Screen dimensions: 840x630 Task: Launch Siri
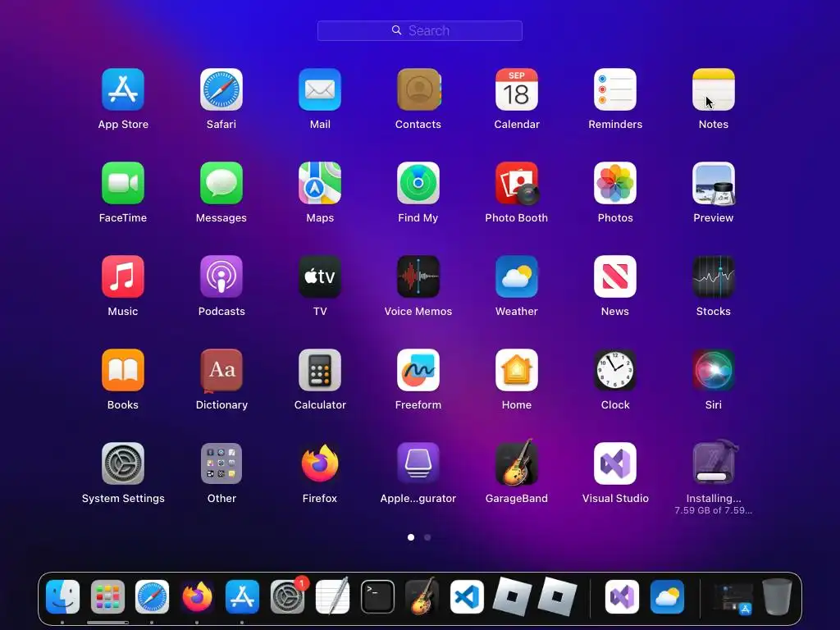point(714,370)
